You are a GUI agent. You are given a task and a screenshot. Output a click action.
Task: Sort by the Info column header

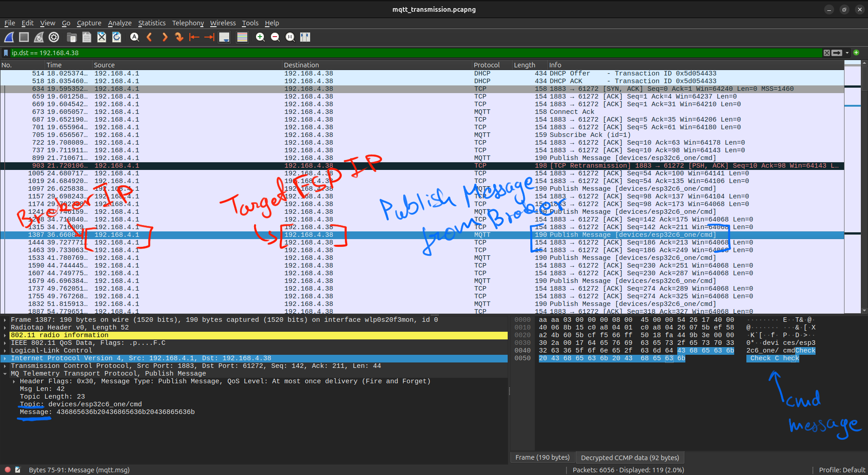[696, 65]
